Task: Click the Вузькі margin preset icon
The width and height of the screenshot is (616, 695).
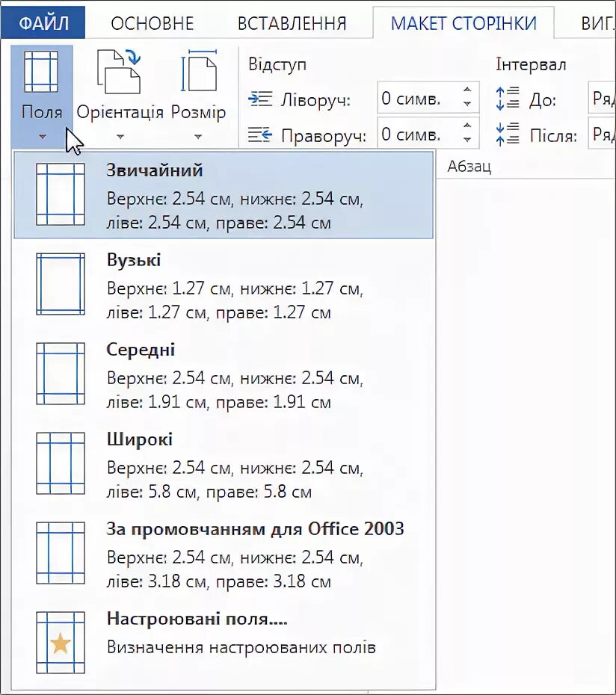Action: coord(60,284)
